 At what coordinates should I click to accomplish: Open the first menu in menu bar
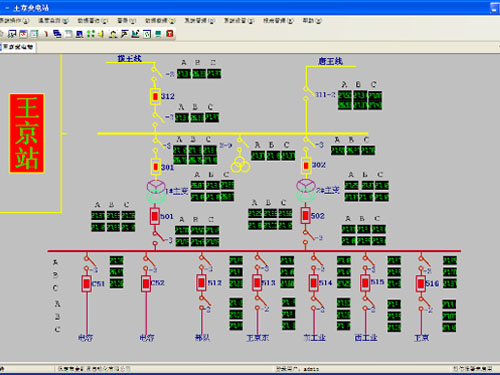coord(14,21)
